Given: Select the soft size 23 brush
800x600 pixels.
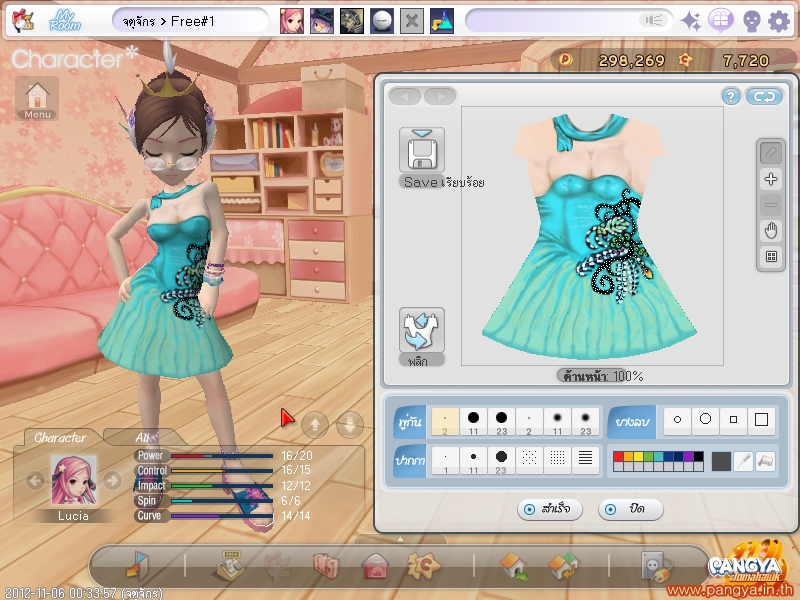Looking at the screenshot, I should [585, 422].
